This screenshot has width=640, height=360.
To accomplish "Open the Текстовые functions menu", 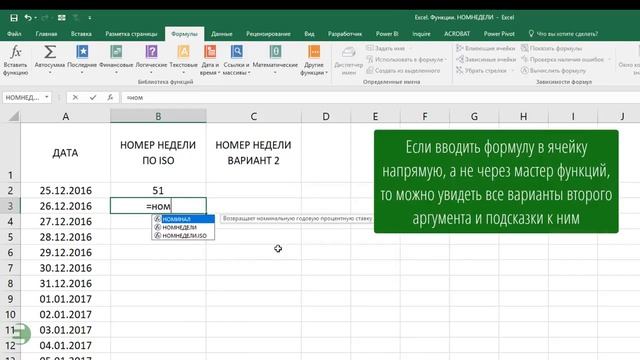I will [183, 60].
